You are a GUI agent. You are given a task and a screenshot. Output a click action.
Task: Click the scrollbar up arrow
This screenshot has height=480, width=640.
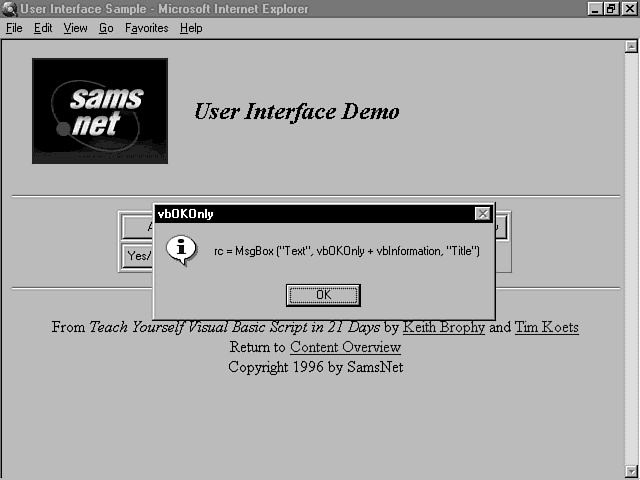point(631,46)
